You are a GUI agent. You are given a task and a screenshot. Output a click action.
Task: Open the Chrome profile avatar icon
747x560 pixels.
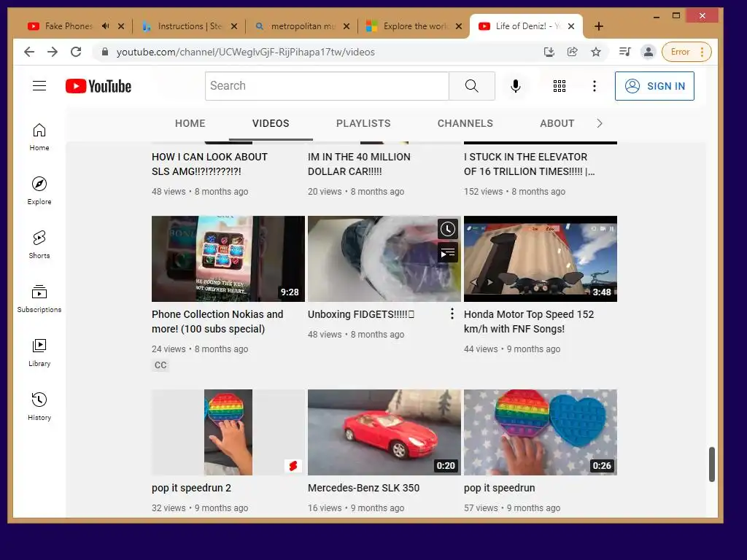[x=649, y=52]
